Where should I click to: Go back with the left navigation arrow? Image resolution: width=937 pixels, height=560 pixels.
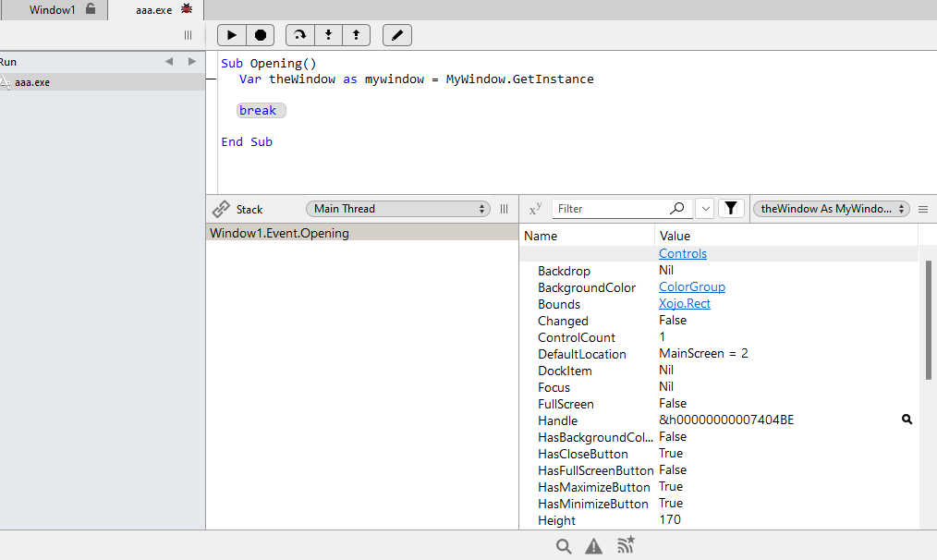click(169, 62)
